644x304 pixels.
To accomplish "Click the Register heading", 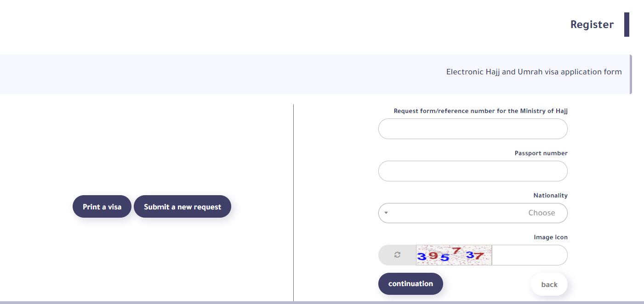I will click(592, 25).
